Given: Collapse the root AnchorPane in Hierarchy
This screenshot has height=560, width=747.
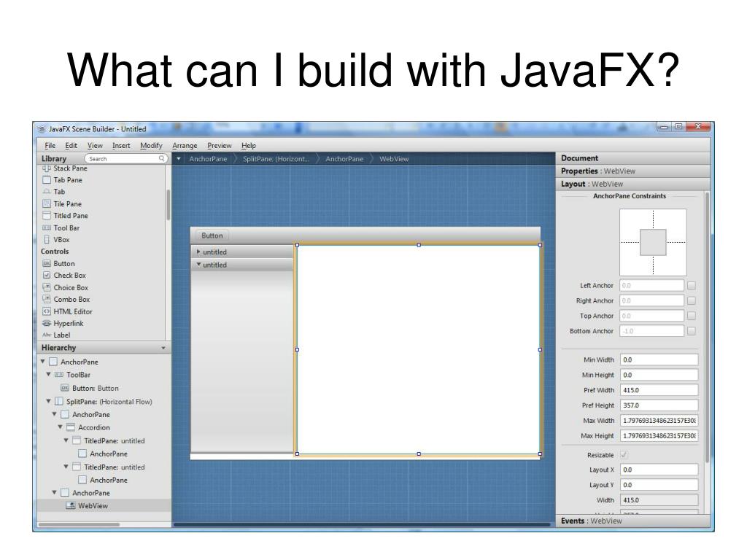Looking at the screenshot, I should (43, 362).
